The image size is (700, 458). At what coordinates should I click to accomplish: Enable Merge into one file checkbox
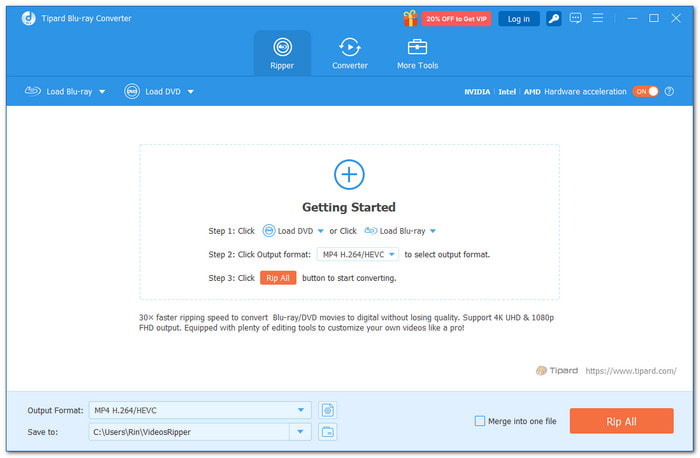[479, 421]
